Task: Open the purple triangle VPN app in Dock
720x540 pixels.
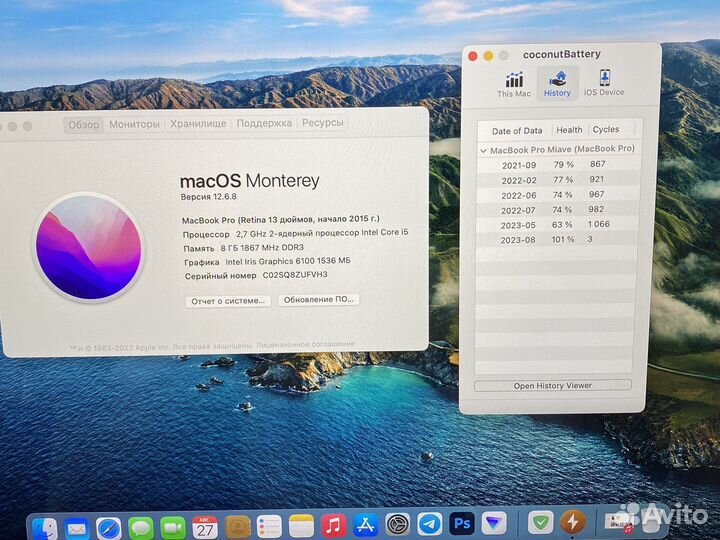Action: click(494, 523)
